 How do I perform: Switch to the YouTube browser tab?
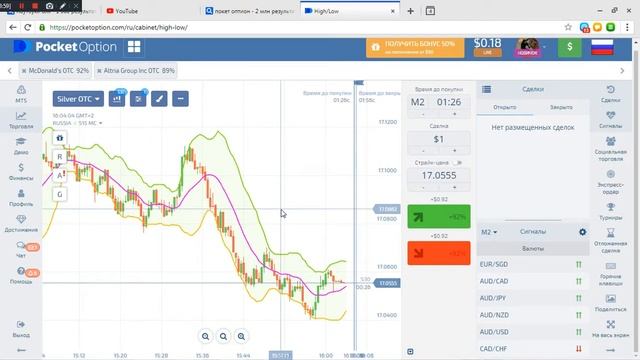(x=127, y=11)
